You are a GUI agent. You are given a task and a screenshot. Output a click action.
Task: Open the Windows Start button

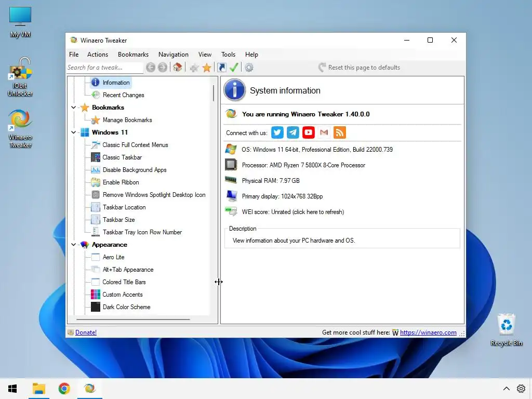[12, 389]
